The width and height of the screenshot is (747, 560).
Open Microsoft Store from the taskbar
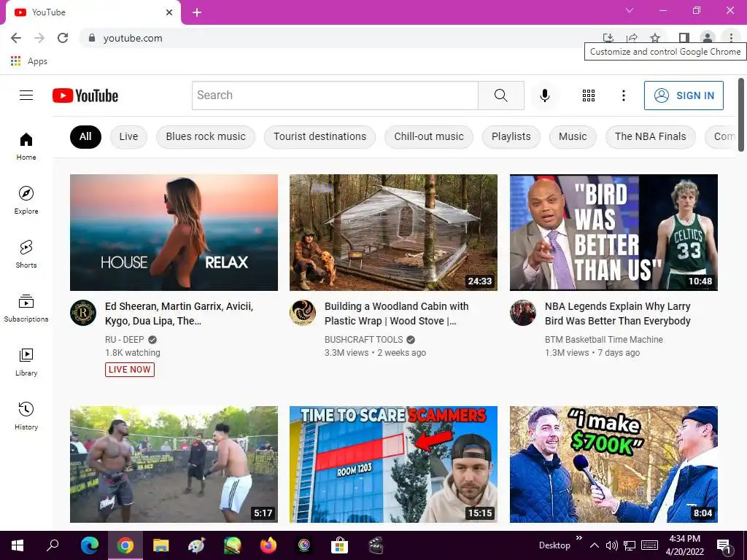[x=340, y=545]
